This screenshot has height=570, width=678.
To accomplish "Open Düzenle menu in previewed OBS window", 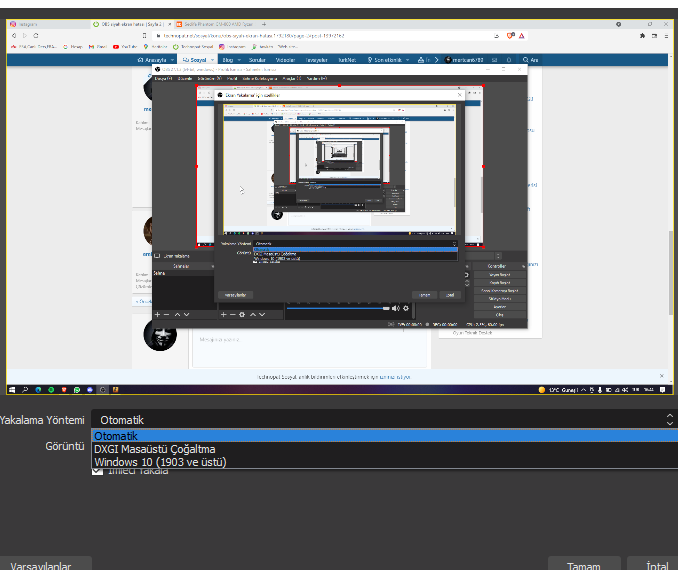I will pos(185,79).
